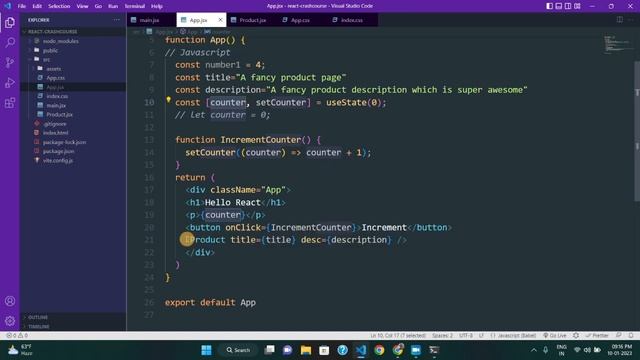Open the Run menu
The width and height of the screenshot is (640, 360).
pyautogui.click(x=113, y=6)
